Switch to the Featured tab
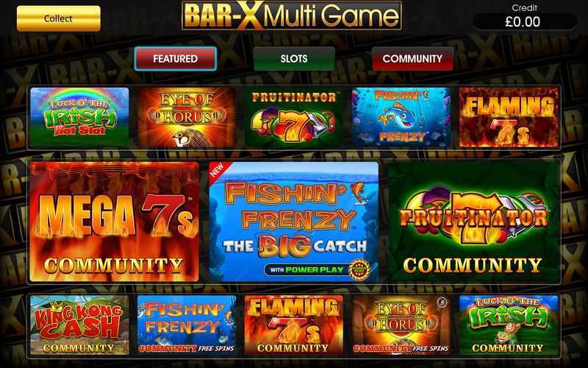This screenshot has width=588, height=368. tap(175, 59)
